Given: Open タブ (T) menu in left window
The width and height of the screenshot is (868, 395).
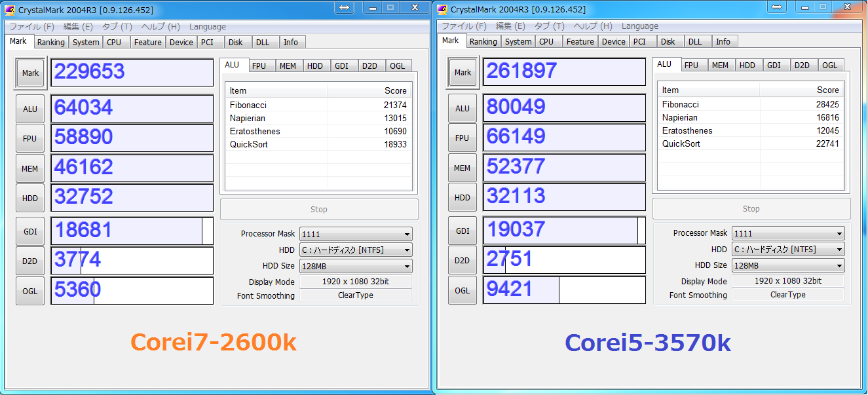Looking at the screenshot, I should [117, 27].
